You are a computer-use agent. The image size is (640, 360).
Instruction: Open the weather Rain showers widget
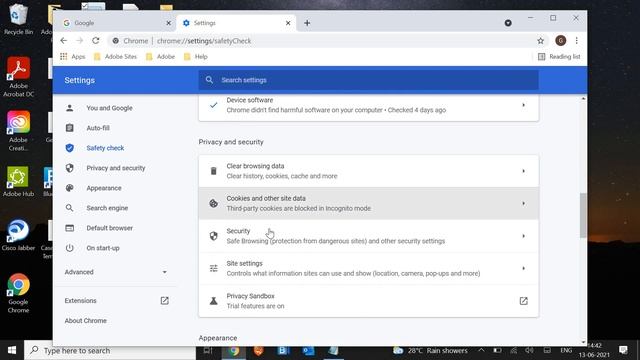431,350
